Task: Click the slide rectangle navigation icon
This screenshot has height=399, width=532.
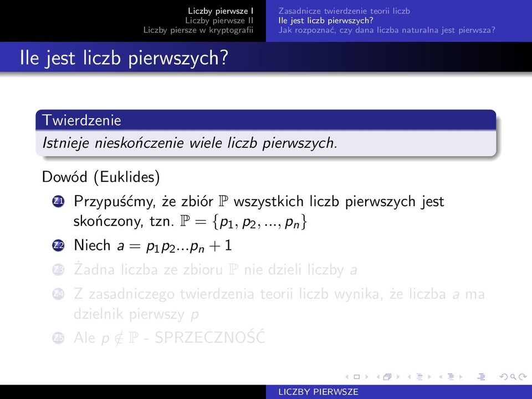Action: tap(356, 377)
